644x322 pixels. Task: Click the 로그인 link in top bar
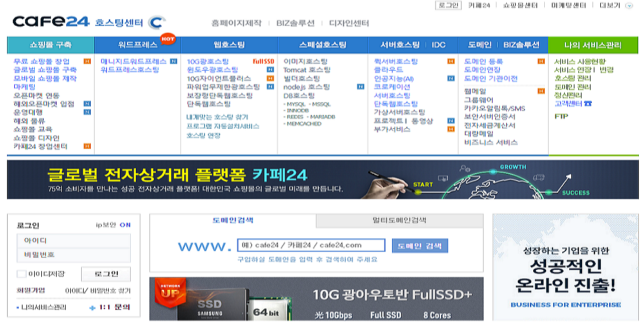click(448, 5)
